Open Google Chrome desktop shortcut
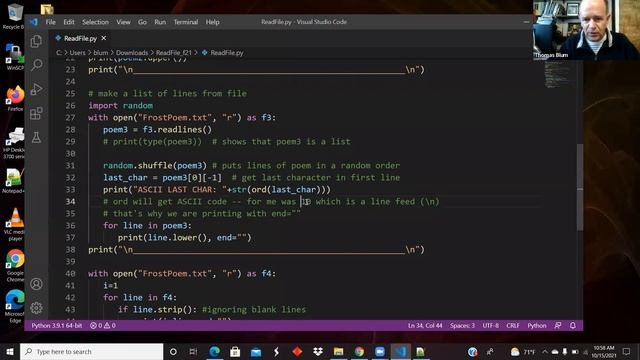 tap(15, 265)
